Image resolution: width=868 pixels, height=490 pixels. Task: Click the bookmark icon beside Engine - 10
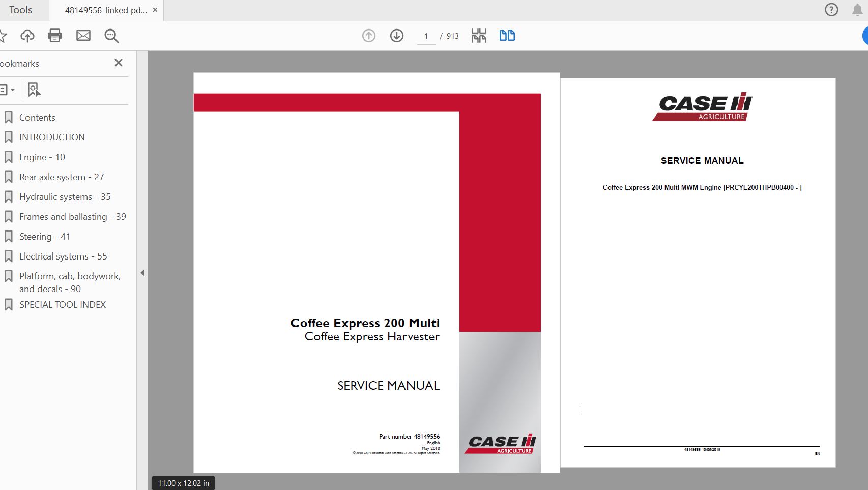point(9,157)
